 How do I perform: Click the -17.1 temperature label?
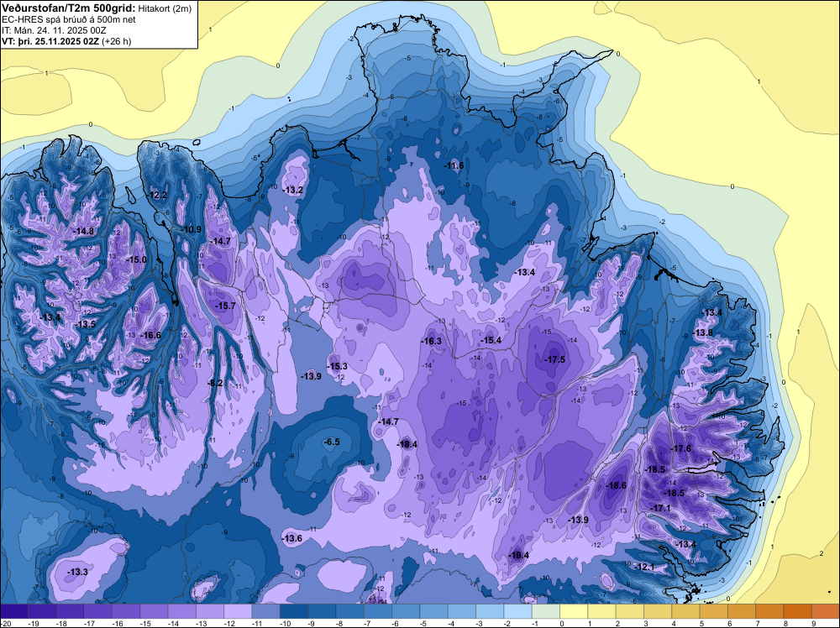pyautogui.click(x=660, y=508)
